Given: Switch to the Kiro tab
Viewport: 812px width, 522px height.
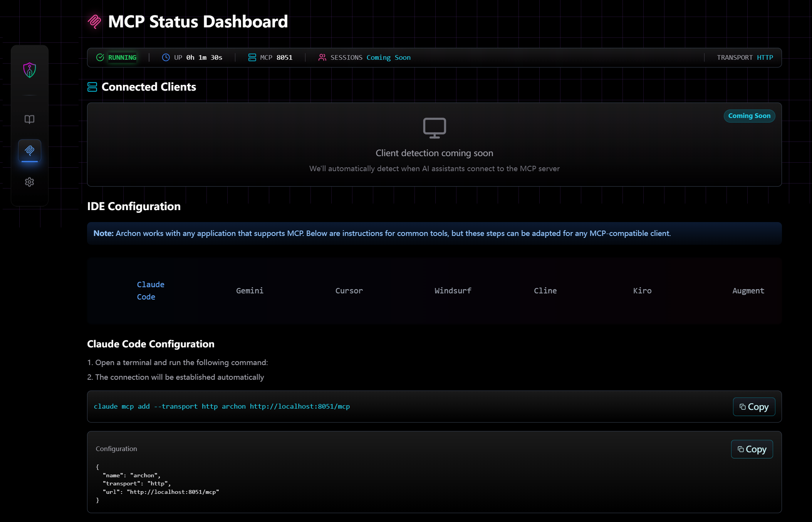Looking at the screenshot, I should (x=642, y=291).
